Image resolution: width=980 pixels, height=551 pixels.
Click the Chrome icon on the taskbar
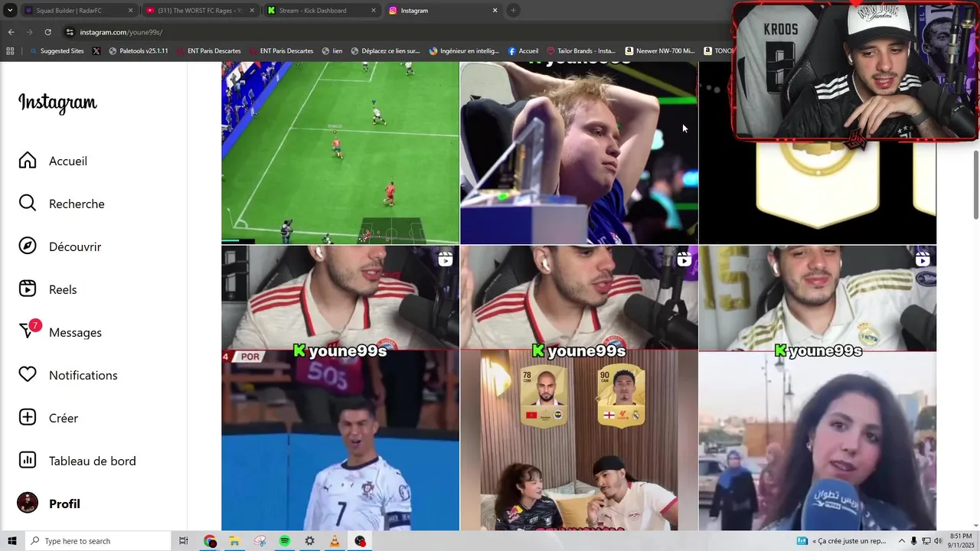pos(210,541)
